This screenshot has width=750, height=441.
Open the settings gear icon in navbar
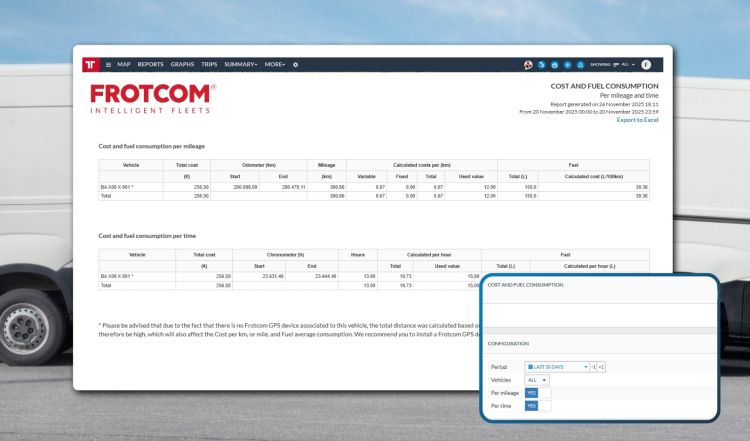(295, 64)
